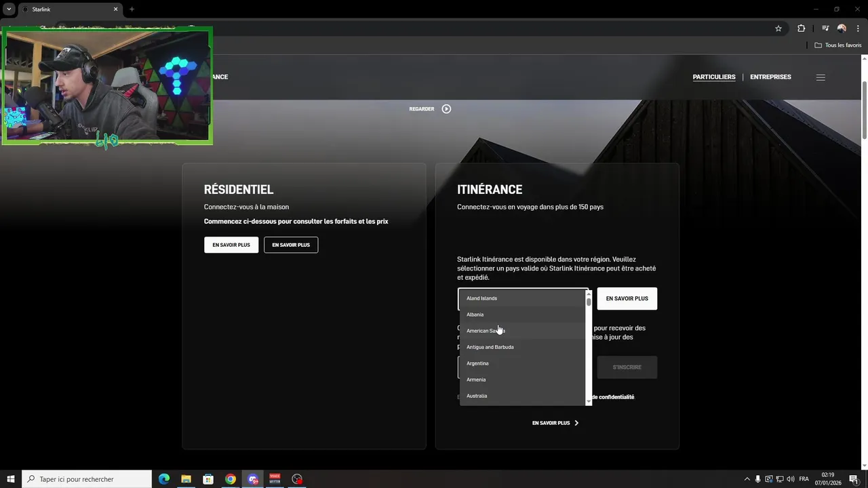Open File Explorer from the taskbar
The height and width of the screenshot is (488, 868).
(186, 479)
